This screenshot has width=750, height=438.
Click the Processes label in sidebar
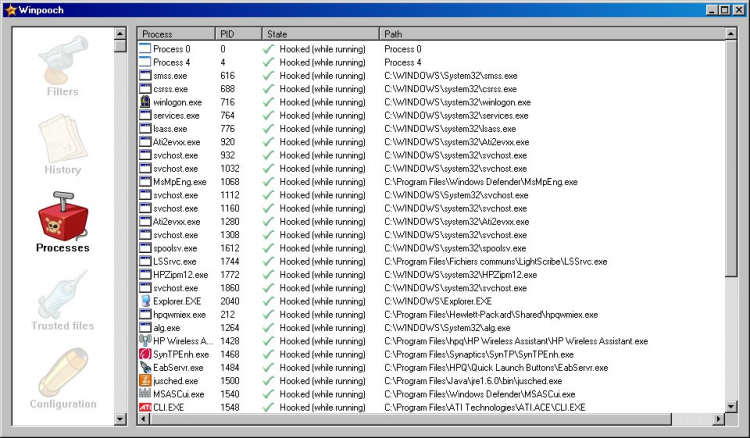point(63,248)
